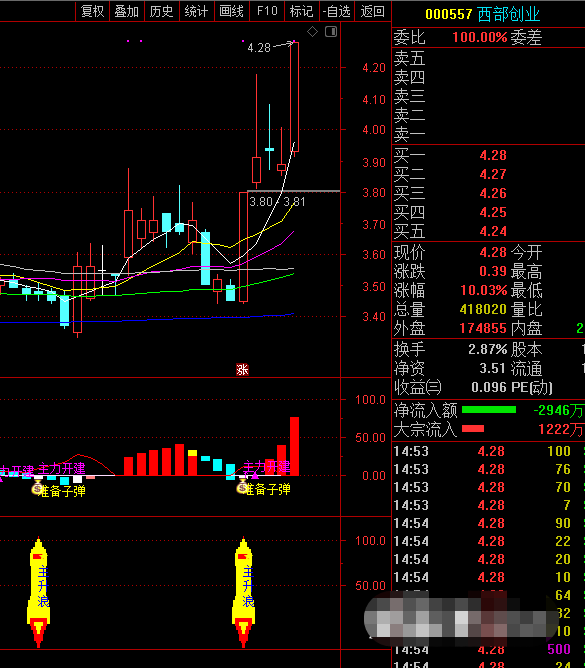Image resolution: width=585 pixels, height=668 pixels.
Task: Click the stock title 000557 西部创业
Action: 483,14
